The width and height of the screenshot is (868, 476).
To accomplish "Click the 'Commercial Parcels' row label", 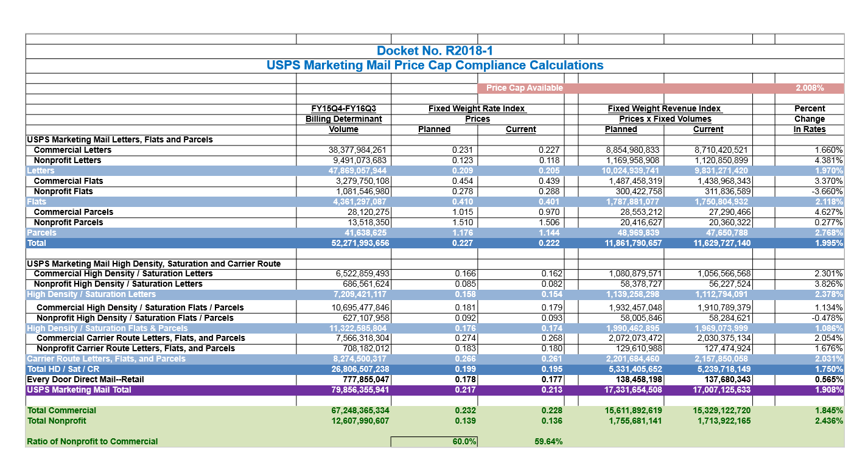I will 73,212.
